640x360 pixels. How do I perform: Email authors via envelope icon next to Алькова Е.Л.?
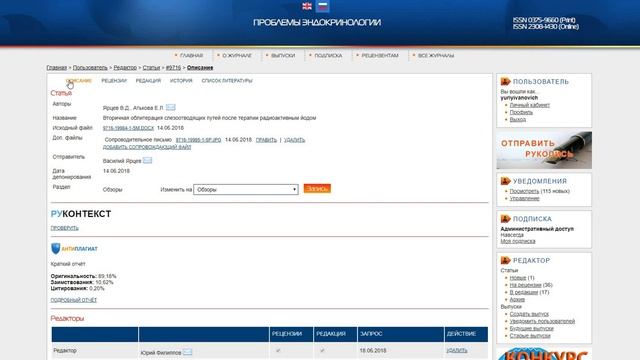[x=171, y=107]
